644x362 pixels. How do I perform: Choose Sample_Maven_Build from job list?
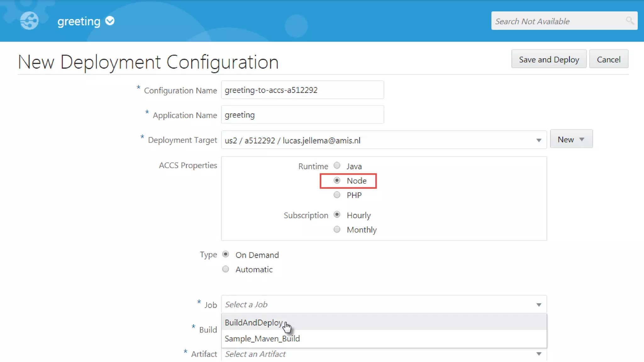click(x=262, y=338)
